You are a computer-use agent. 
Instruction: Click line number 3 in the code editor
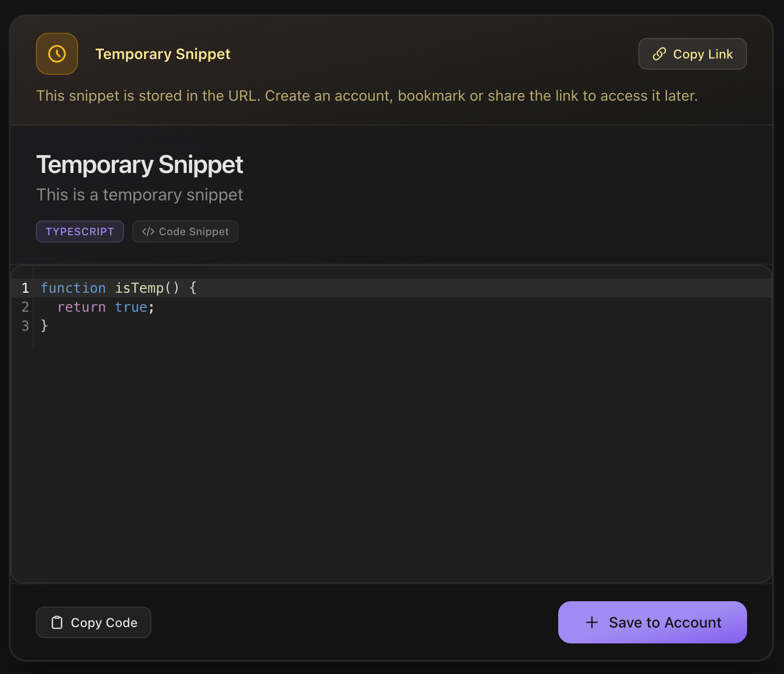coord(25,326)
